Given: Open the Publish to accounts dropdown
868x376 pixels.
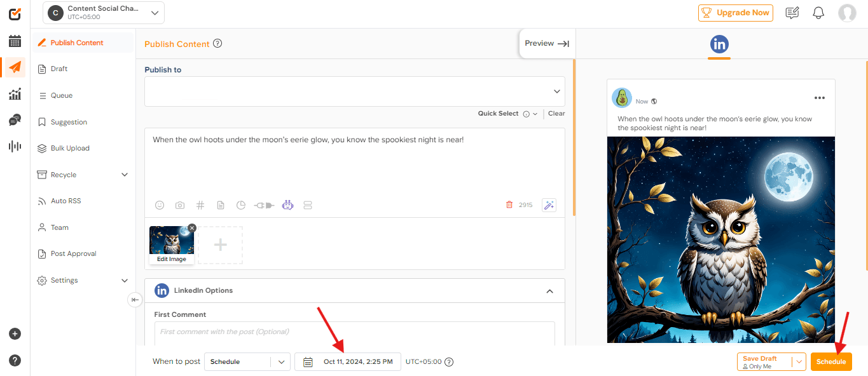Looking at the screenshot, I should tap(556, 91).
